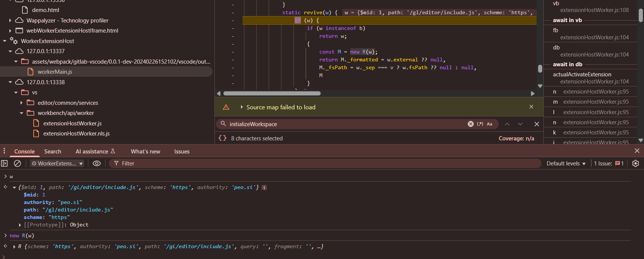The image size is (644, 259).
Task: Create a live expression with eye icon
Action: point(97,163)
